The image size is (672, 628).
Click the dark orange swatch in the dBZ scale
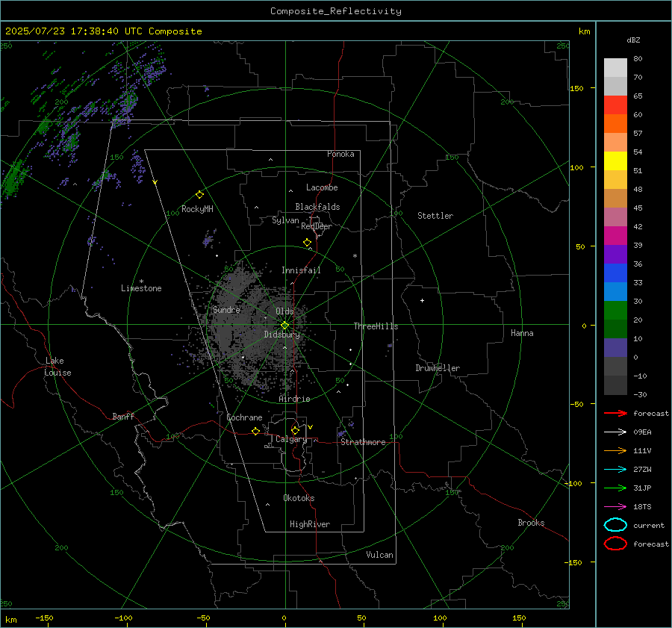click(x=615, y=124)
